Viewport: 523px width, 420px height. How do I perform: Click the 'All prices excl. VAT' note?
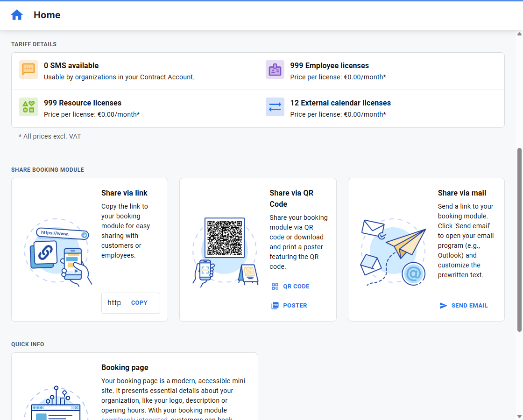click(x=49, y=136)
